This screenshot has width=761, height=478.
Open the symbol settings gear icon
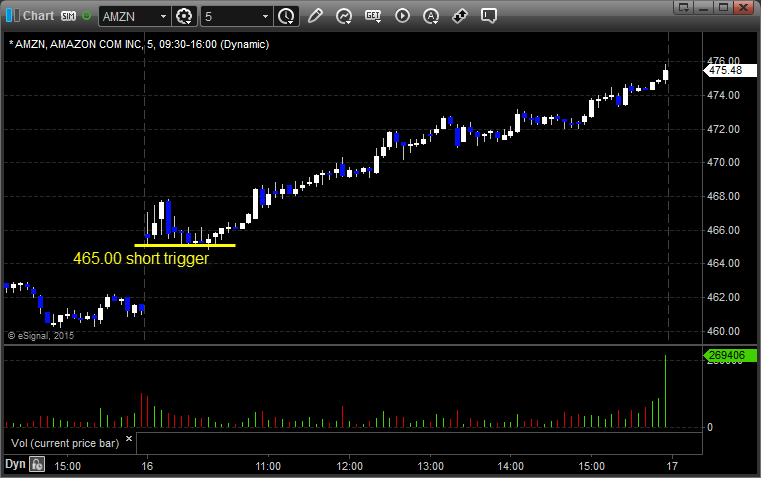pos(184,16)
